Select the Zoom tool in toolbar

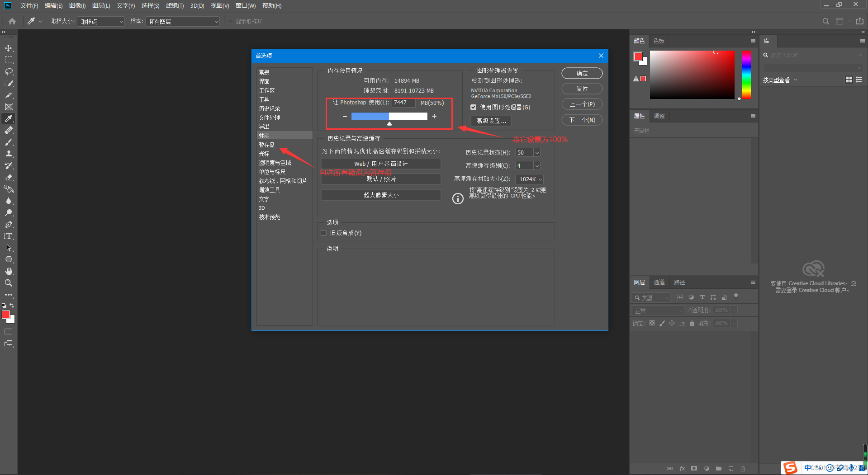(x=9, y=283)
